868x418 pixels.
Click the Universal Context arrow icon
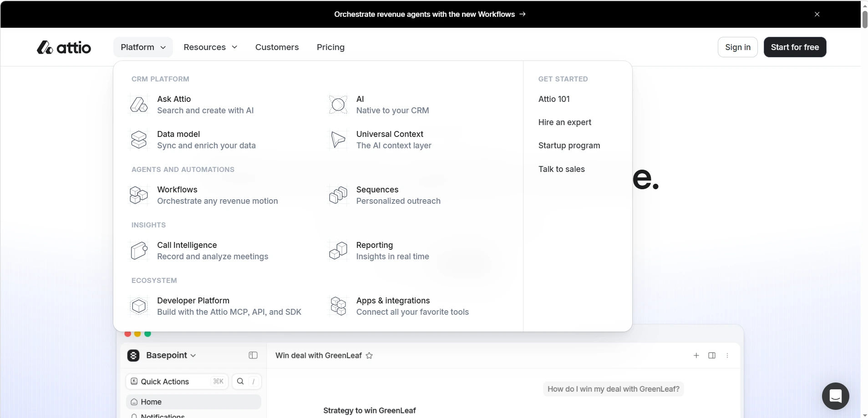pos(338,140)
